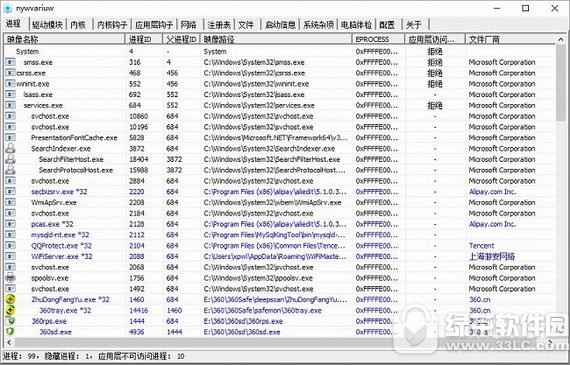Select the mysqld-nt.exe *32 row
The image size is (570, 365).
[x=280, y=235]
